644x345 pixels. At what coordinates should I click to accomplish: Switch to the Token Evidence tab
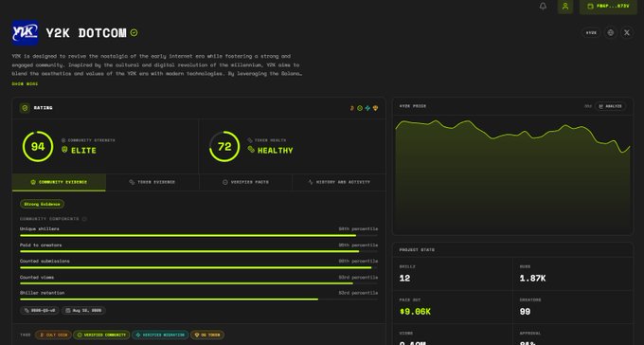152,182
